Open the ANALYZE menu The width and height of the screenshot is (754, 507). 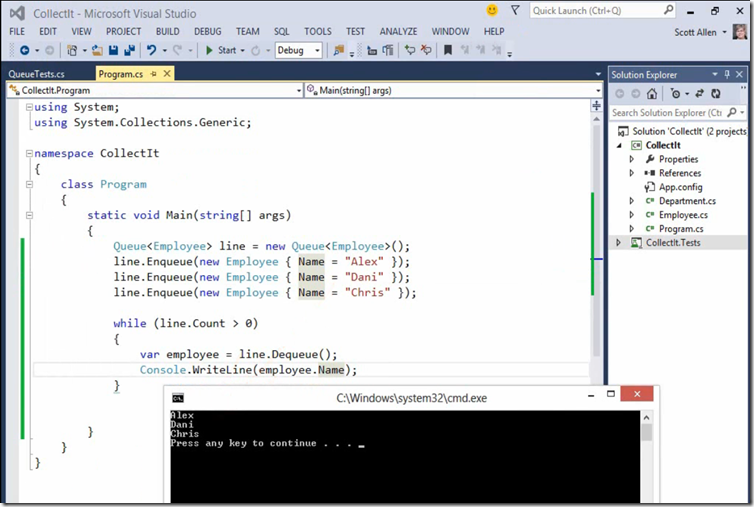(x=398, y=32)
